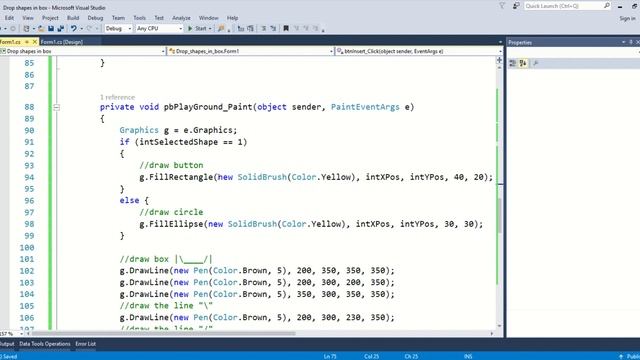Open the Build menu
The width and height of the screenshot is (640, 360).
point(73,18)
